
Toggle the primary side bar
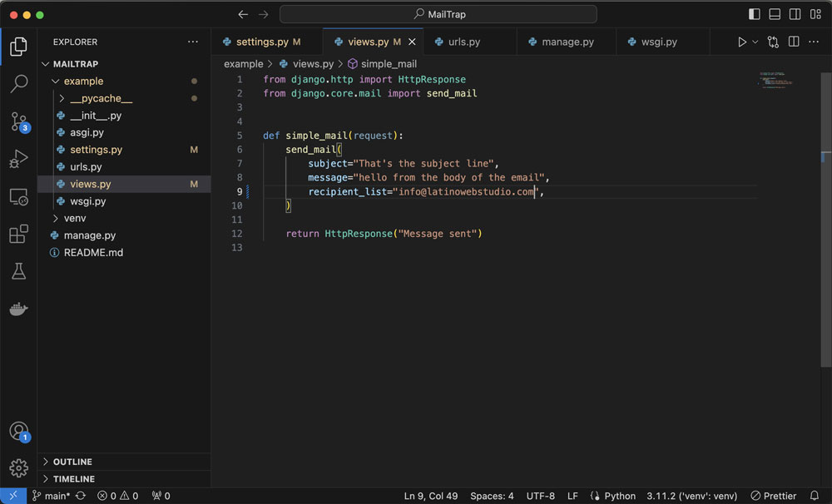click(x=754, y=14)
